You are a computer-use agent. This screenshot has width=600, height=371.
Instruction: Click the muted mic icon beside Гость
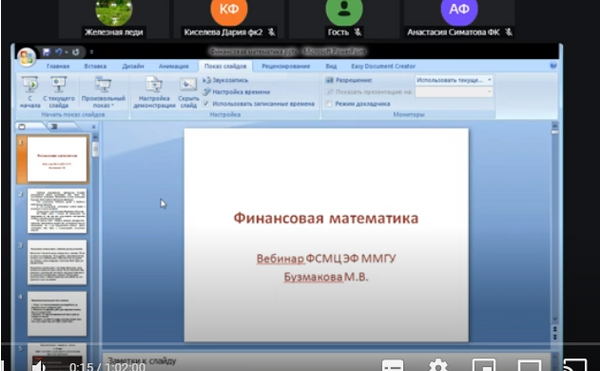[357, 32]
